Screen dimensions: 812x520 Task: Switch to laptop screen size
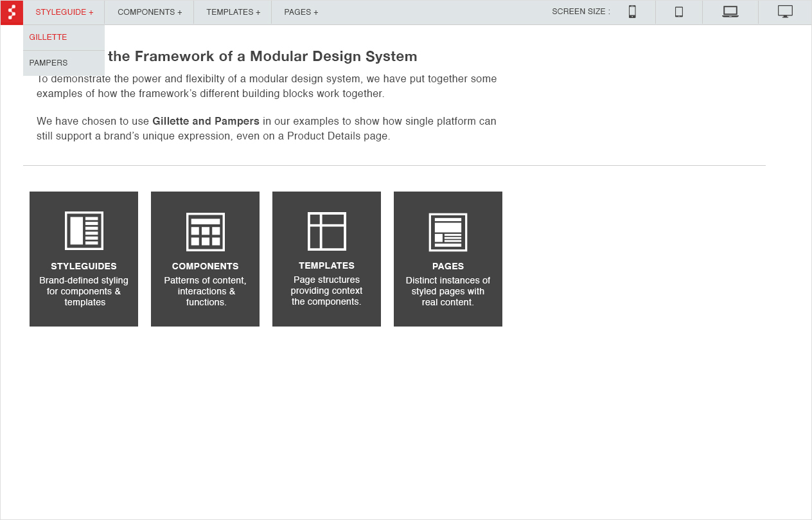coord(730,12)
